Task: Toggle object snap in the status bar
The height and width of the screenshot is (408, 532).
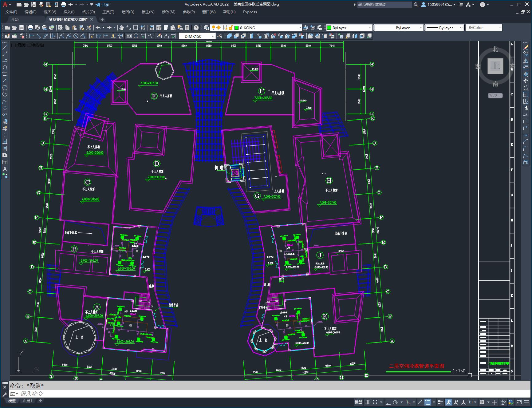Action: (x=428, y=402)
